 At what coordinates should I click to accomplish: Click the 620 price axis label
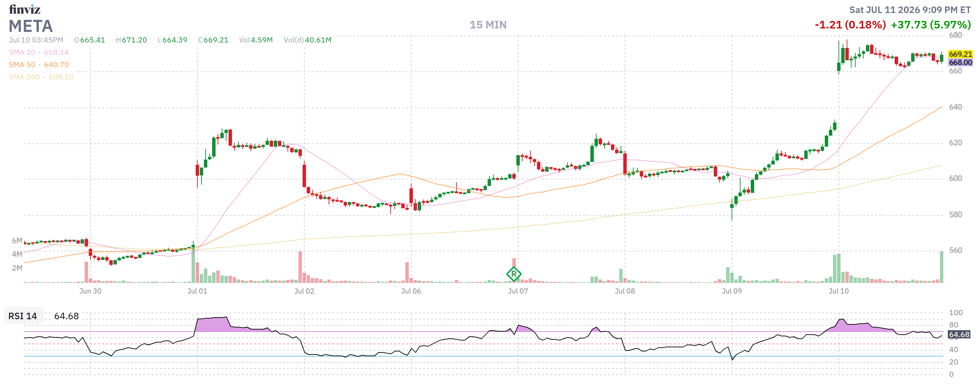tap(955, 143)
